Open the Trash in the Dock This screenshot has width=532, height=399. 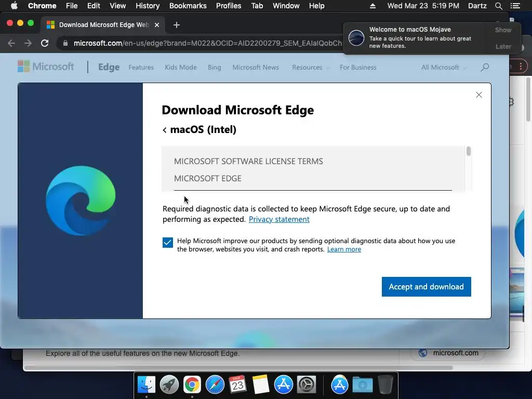pyautogui.click(x=385, y=385)
